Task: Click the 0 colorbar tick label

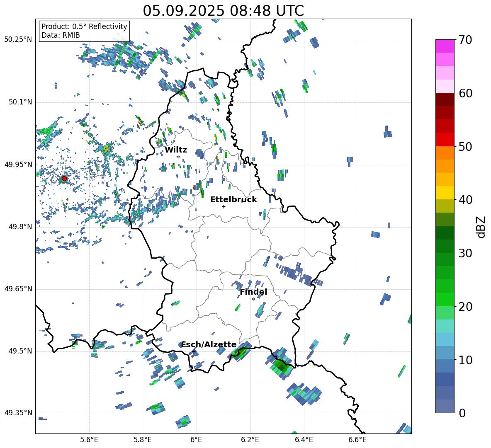Action: click(462, 413)
